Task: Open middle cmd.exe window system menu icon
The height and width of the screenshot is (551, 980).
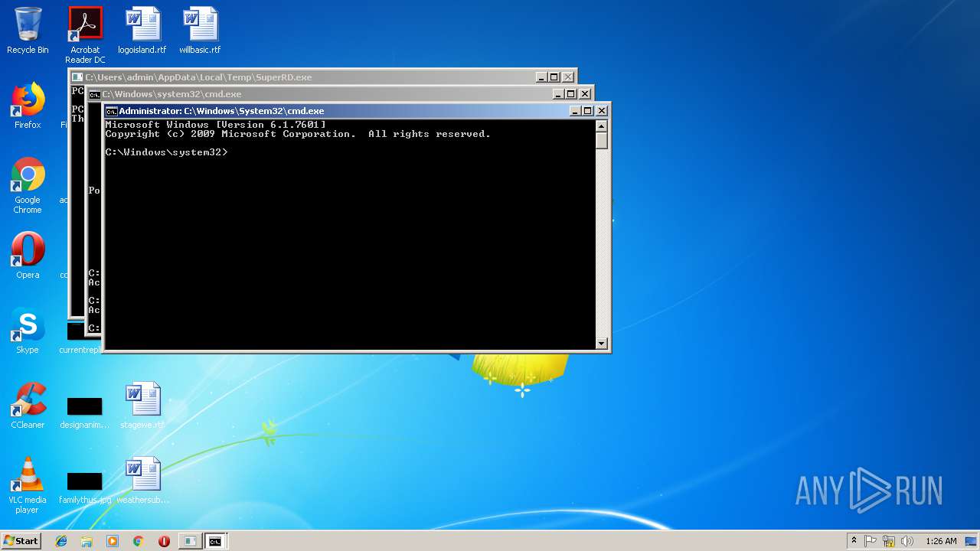Action: [94, 94]
